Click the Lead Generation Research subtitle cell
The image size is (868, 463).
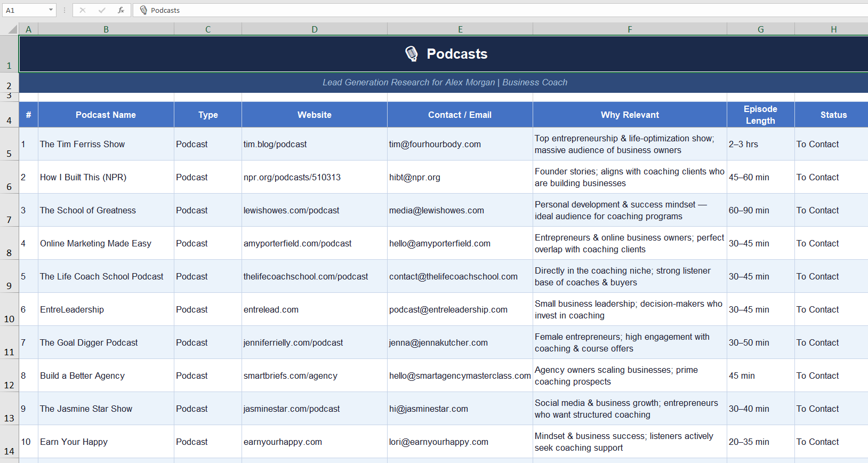pos(444,83)
